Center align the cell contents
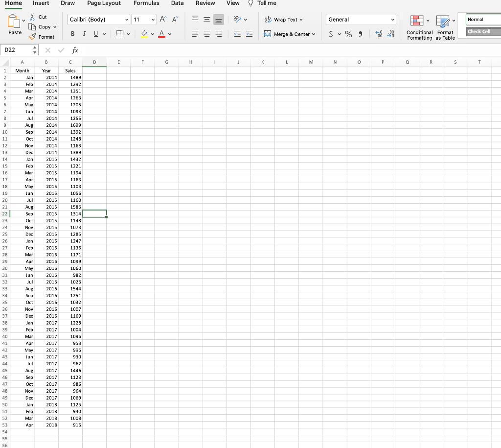The height and width of the screenshot is (448, 501). [206, 34]
